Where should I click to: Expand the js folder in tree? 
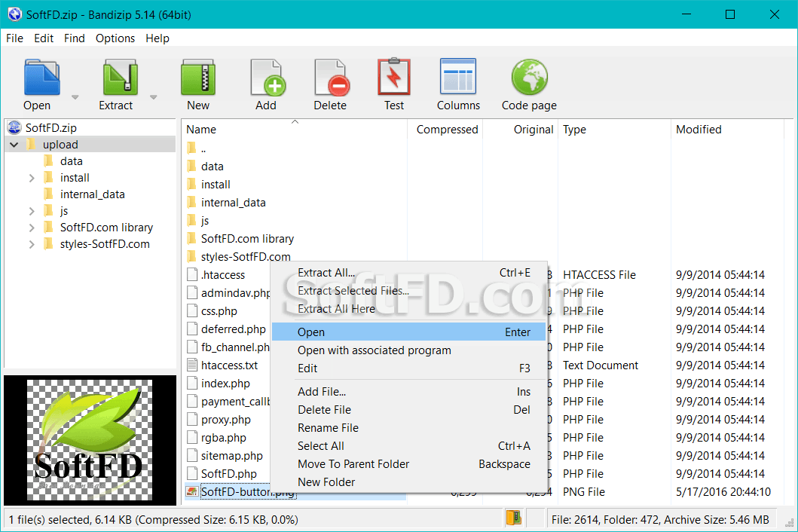32,211
